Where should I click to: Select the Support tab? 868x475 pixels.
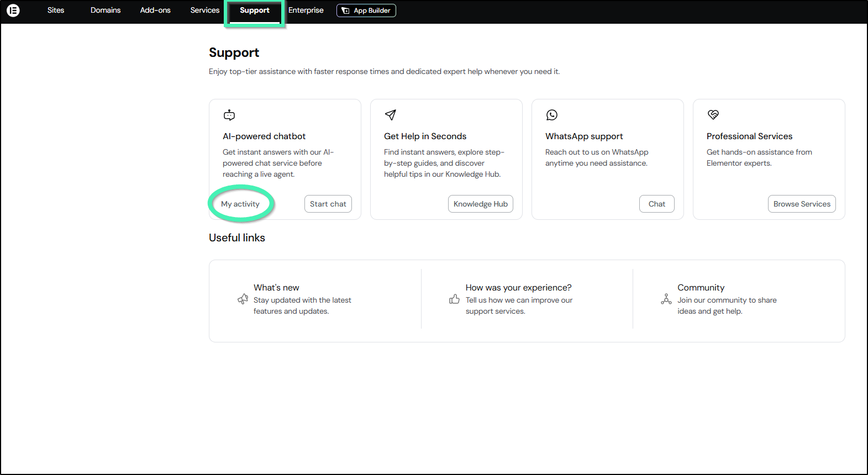pos(255,10)
